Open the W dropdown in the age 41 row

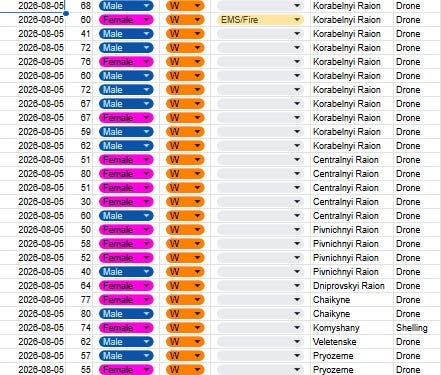[x=185, y=34]
